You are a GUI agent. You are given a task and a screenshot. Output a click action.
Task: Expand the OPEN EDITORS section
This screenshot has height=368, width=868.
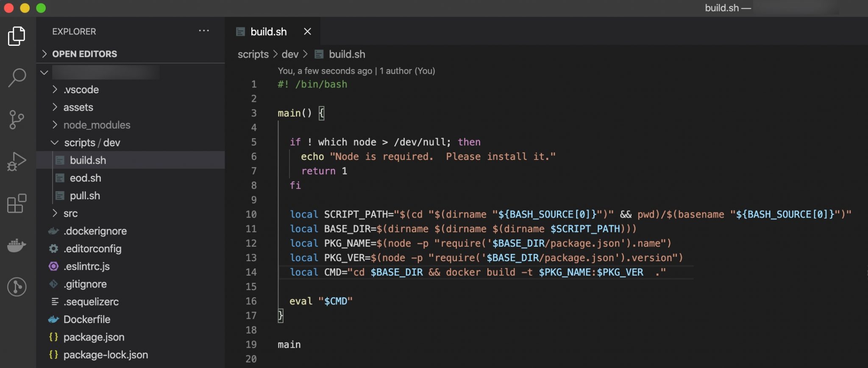point(131,54)
